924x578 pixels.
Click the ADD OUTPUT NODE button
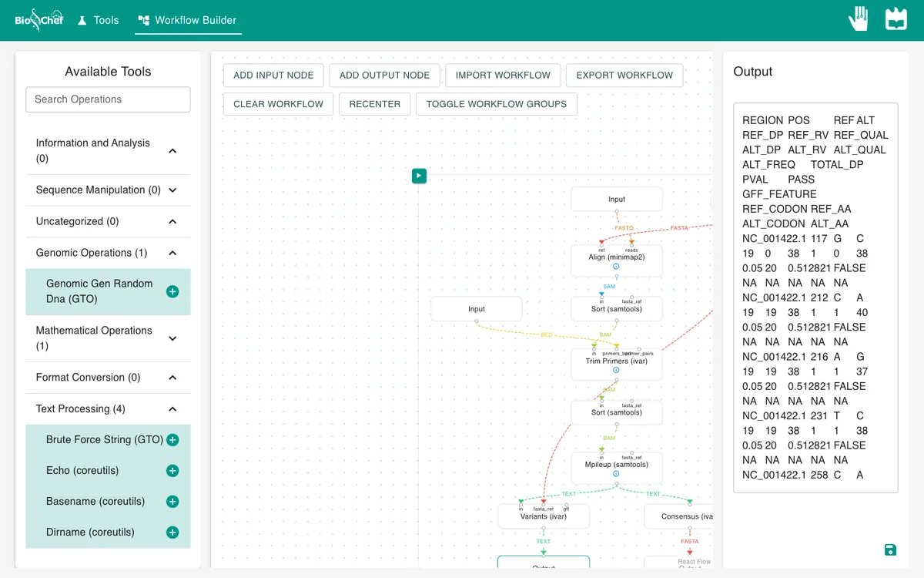tap(385, 76)
